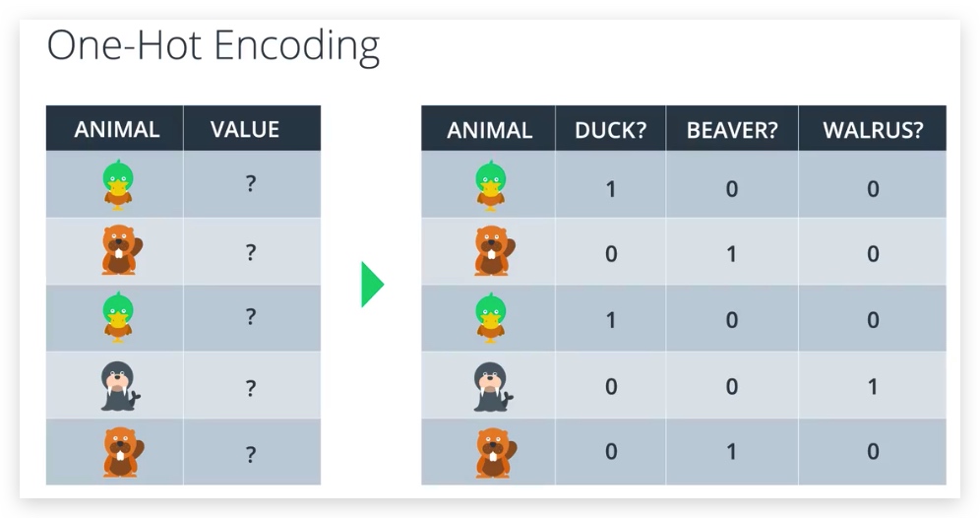Select the beaver icon in the right table's last row
980x518 pixels.
tap(489, 452)
